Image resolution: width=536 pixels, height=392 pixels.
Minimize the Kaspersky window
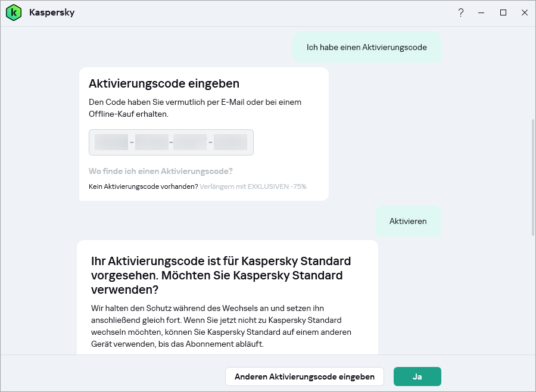[481, 13]
